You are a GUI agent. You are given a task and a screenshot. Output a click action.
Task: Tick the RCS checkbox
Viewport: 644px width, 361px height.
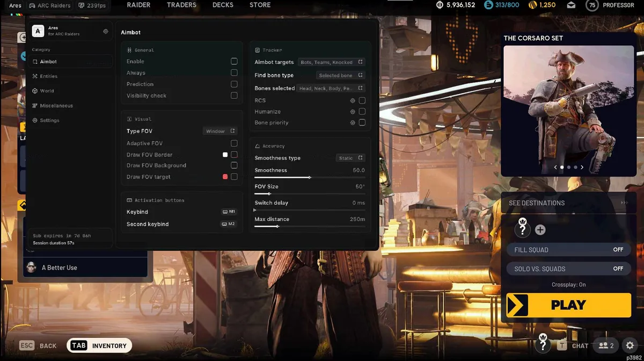click(362, 100)
